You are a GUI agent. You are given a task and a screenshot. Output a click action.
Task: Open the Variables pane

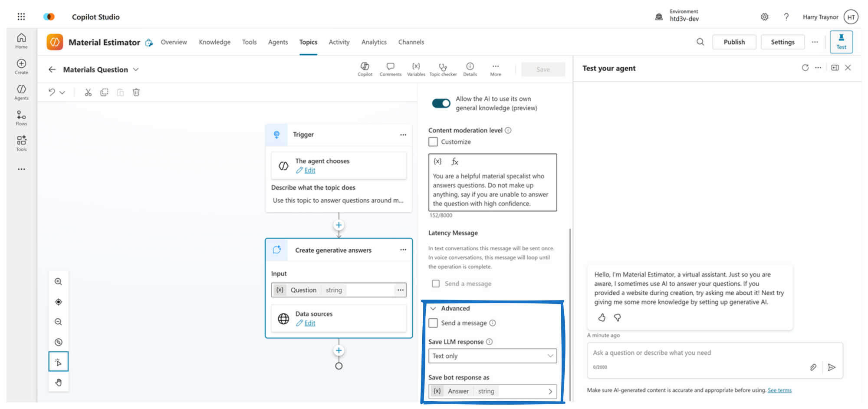[x=416, y=69]
